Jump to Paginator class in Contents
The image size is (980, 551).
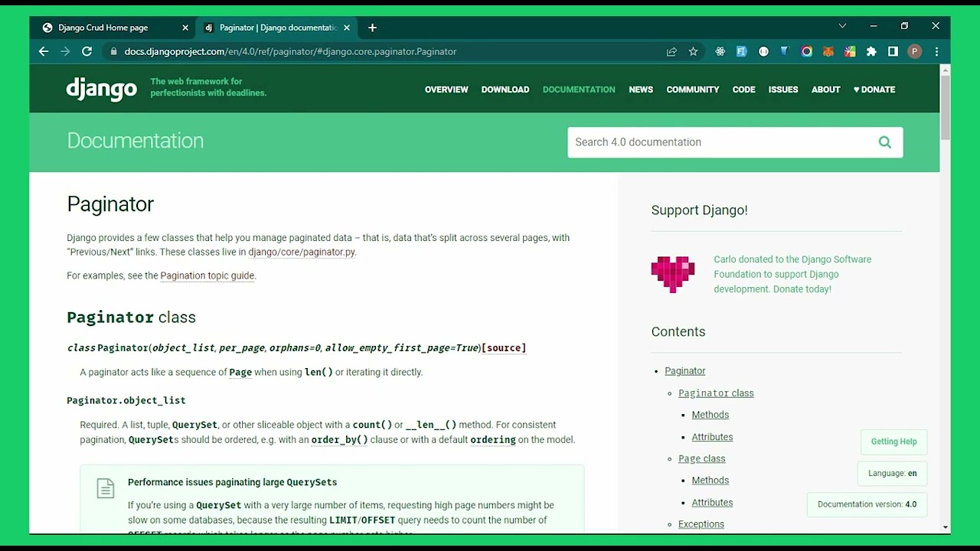716,393
